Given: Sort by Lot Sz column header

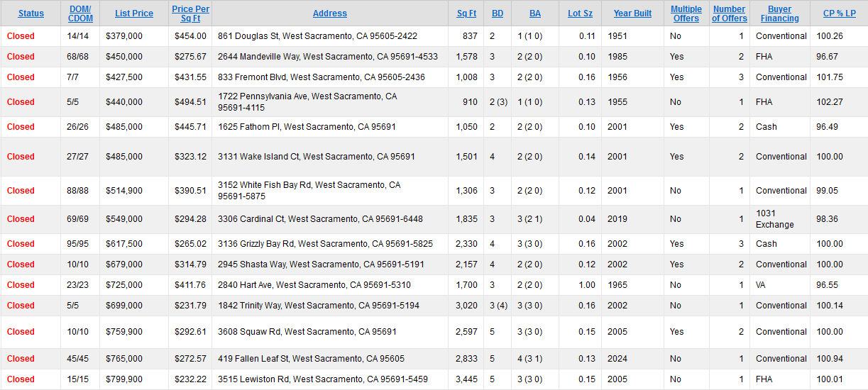Looking at the screenshot, I should click(580, 13).
